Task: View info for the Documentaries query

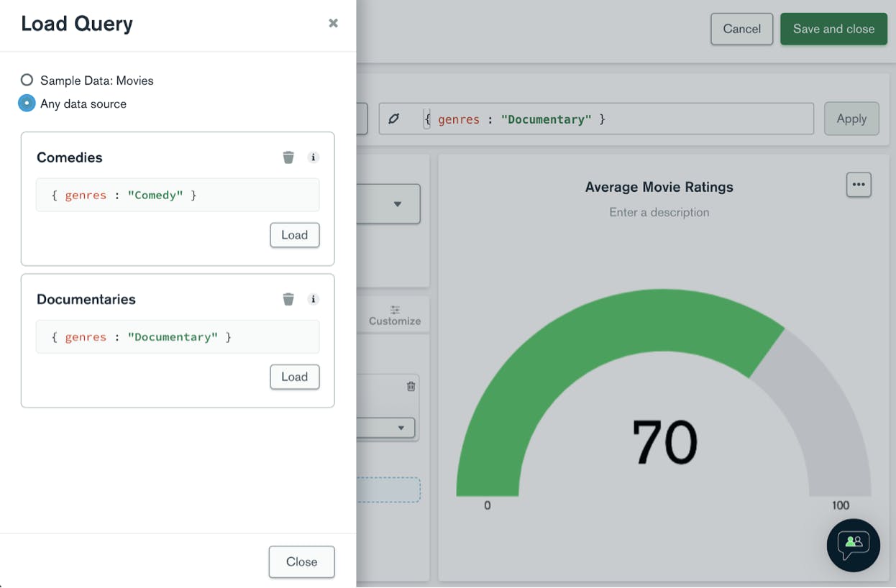Action: (x=313, y=299)
